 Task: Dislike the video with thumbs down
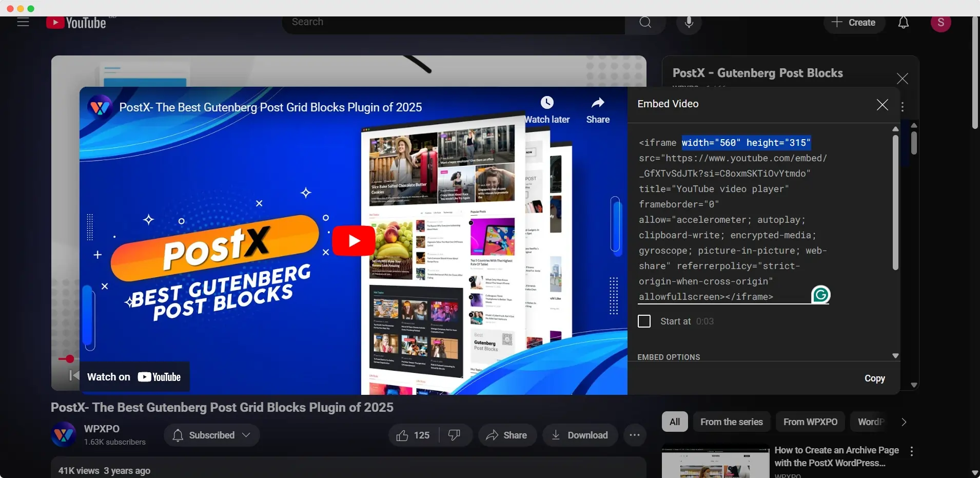point(455,435)
